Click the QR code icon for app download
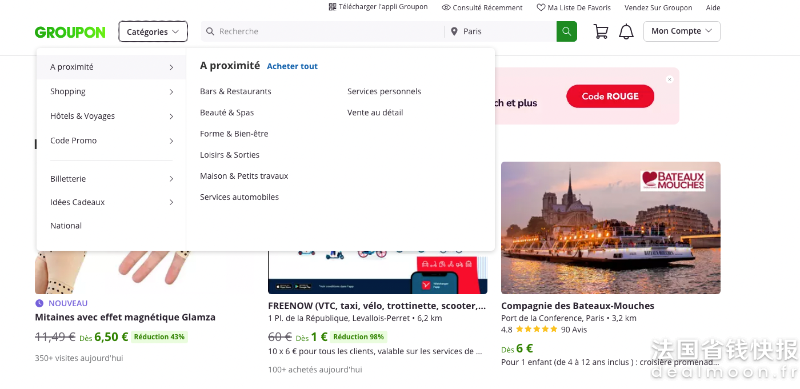This screenshot has width=800, height=389. 332,7
